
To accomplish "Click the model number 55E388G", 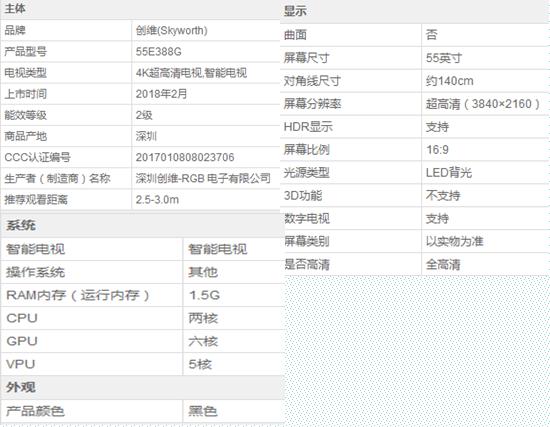I will point(159,52).
